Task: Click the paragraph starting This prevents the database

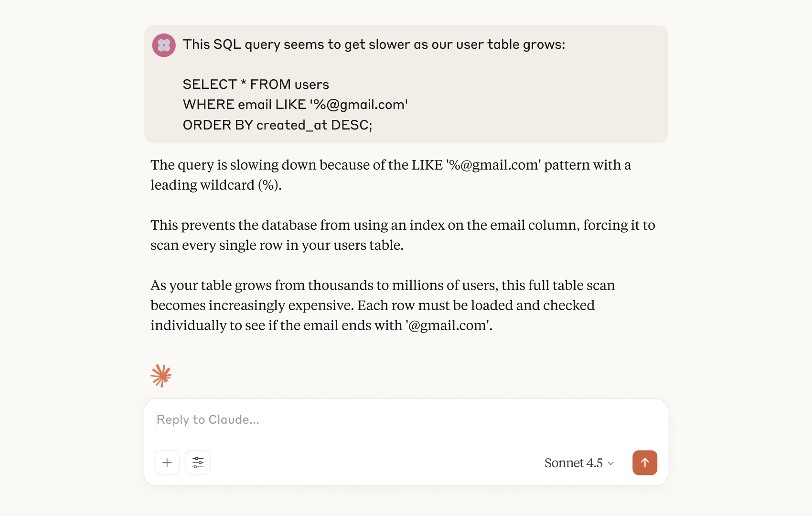Action: [x=403, y=235]
